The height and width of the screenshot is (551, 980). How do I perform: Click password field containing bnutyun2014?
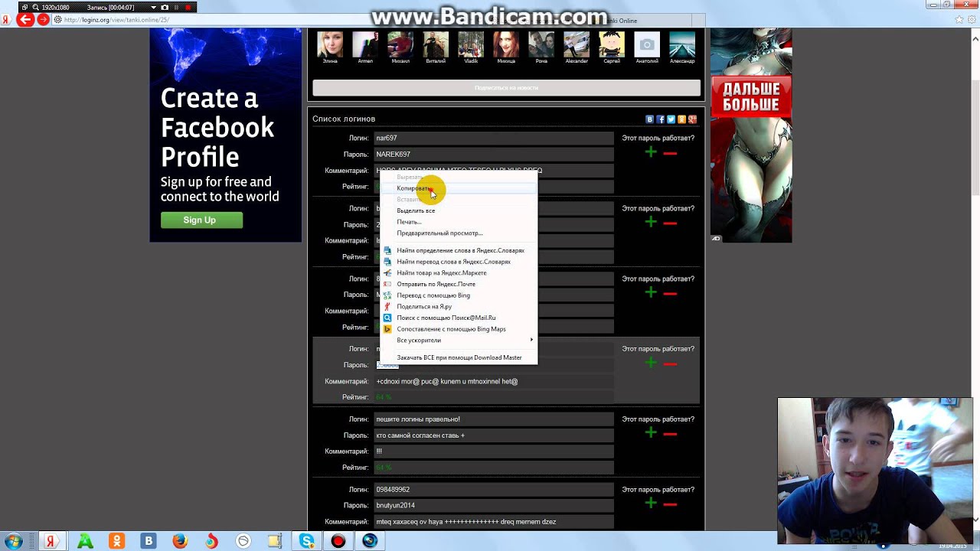(x=494, y=506)
